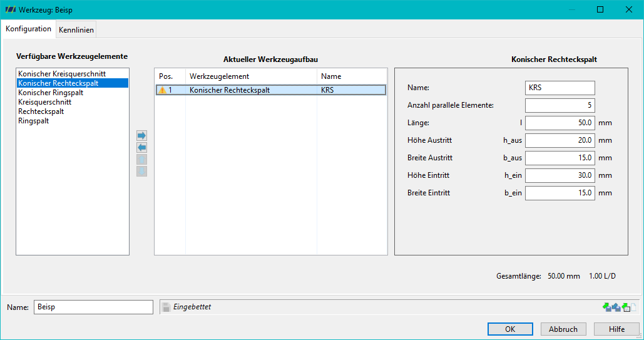Click the OK button
The width and height of the screenshot is (644, 340).
(510, 329)
